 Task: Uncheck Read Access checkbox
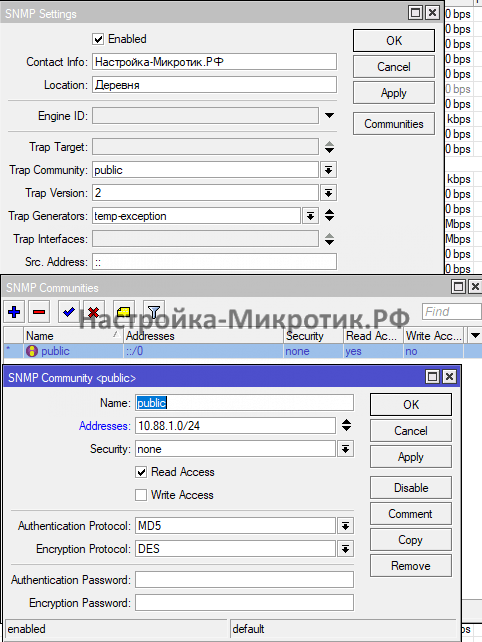141,472
